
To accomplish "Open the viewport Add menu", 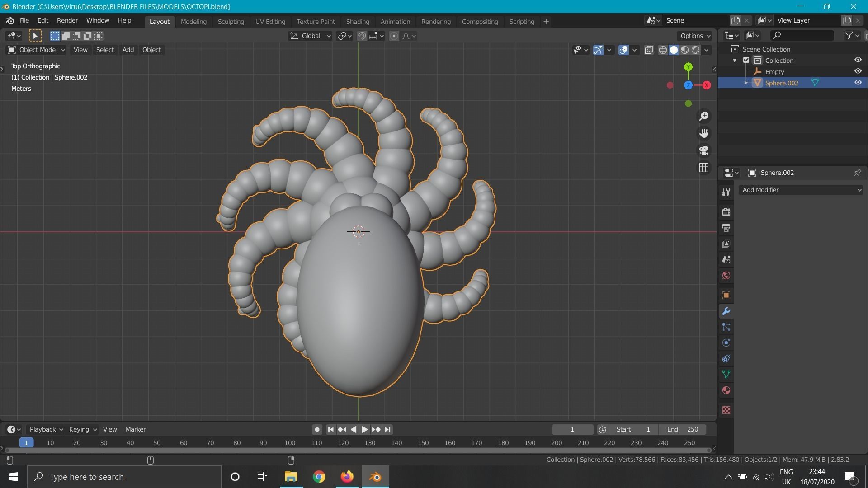I will click(x=128, y=50).
